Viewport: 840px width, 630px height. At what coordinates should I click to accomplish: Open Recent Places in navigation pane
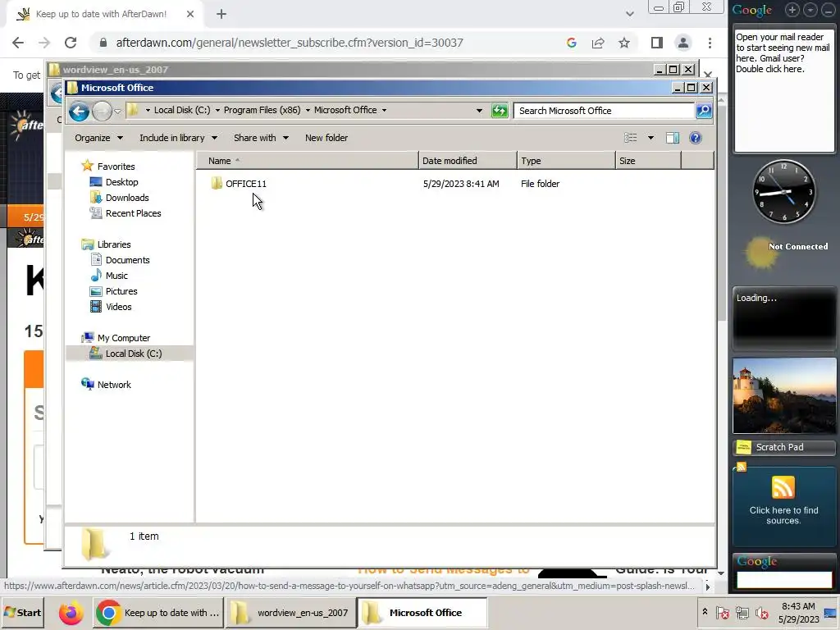133,213
